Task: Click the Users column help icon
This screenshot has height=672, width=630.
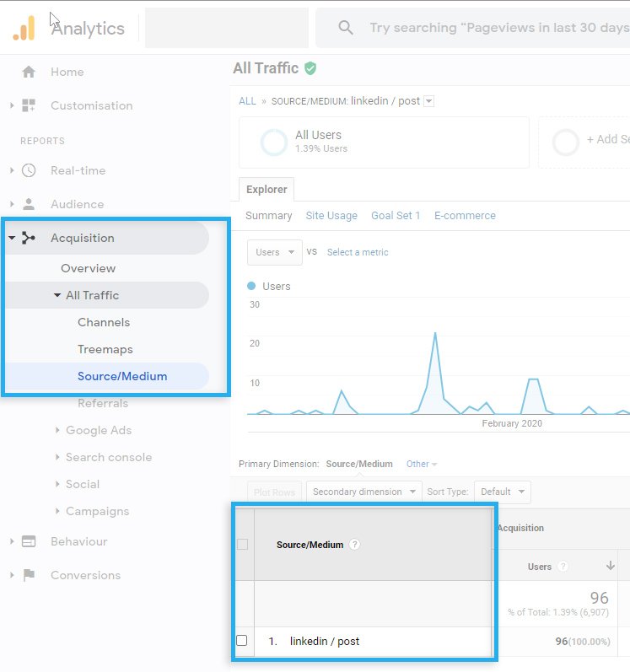Action: [563, 567]
